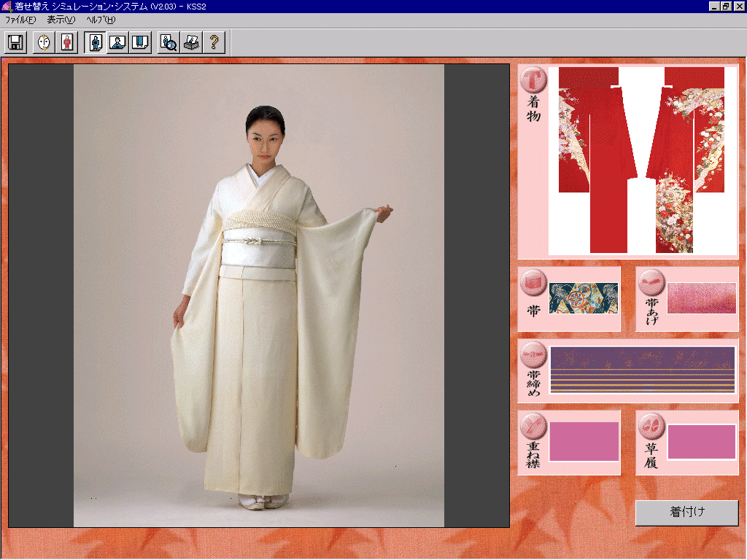Minimize the KSS2 window
The height and width of the screenshot is (560, 747).
(714, 6)
